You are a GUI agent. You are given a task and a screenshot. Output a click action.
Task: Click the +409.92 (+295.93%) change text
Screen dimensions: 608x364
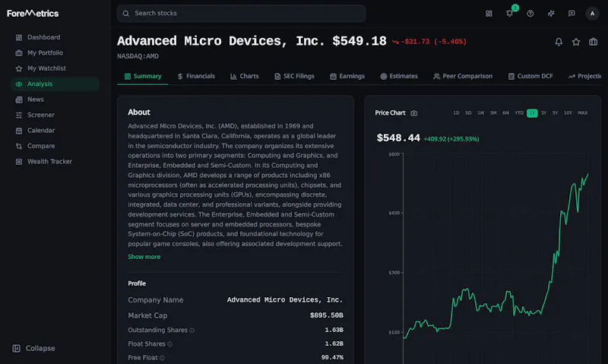451,139
